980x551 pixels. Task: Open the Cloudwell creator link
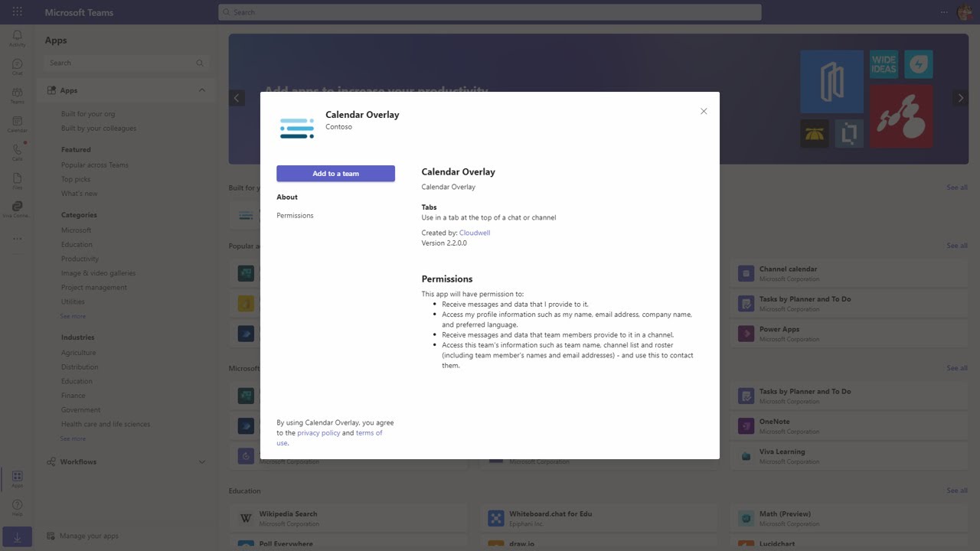click(x=475, y=233)
